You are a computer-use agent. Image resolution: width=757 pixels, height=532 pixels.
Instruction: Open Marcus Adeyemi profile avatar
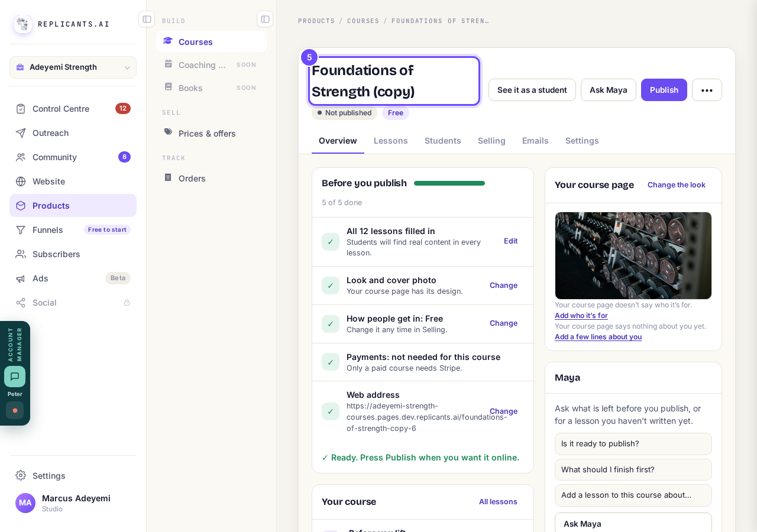(x=25, y=503)
